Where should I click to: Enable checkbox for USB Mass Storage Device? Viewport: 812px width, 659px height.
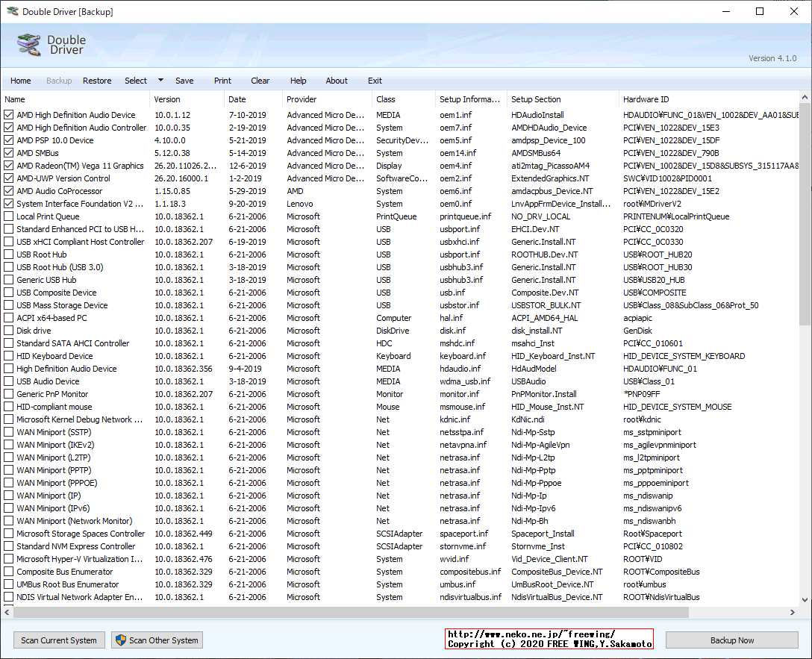(x=9, y=305)
